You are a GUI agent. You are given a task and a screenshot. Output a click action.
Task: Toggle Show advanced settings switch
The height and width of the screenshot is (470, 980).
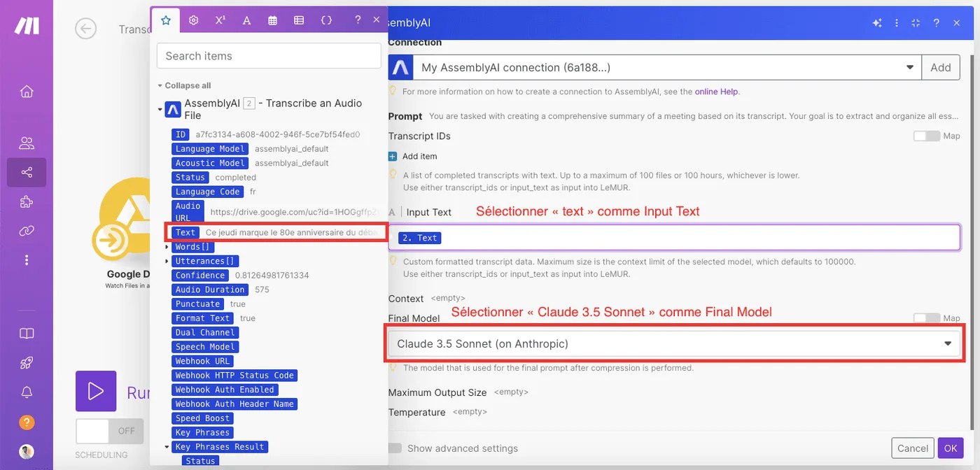pyautogui.click(x=395, y=448)
